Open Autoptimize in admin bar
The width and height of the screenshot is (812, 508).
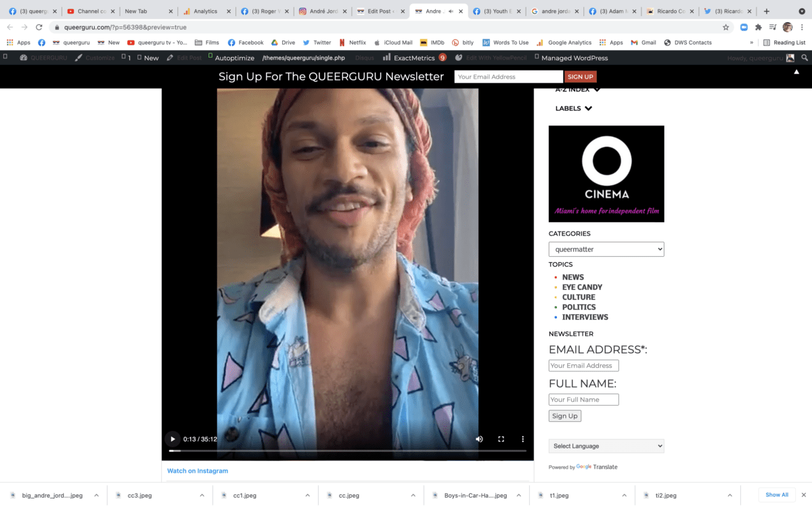click(233, 58)
